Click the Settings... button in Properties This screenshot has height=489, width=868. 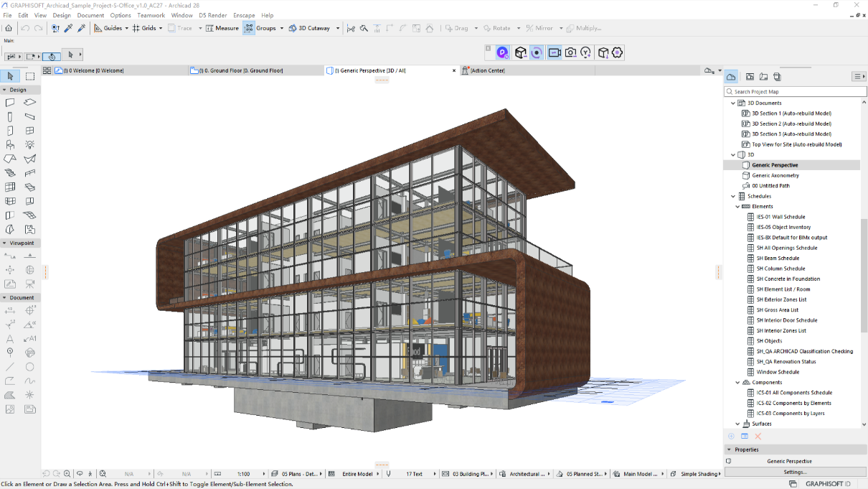(795, 472)
